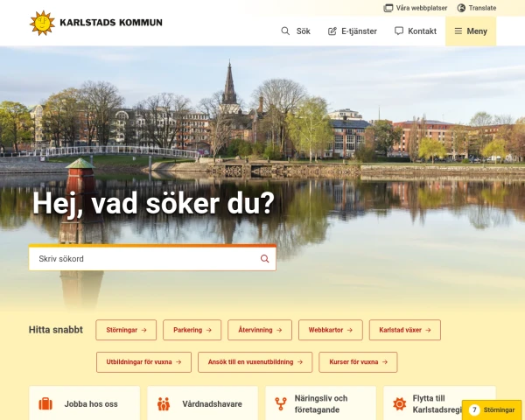Select the Webbkartor quick link
Image resolution: width=525 pixels, height=420 pixels.
[331, 330]
